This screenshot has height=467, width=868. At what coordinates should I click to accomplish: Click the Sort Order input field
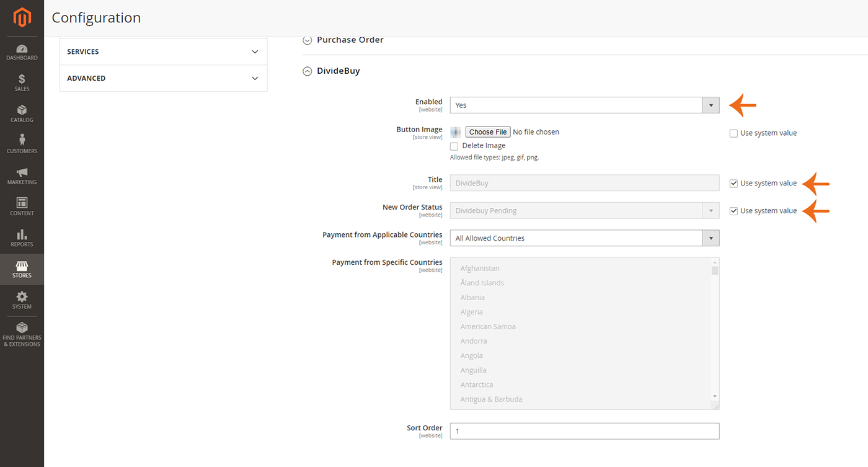(x=584, y=431)
